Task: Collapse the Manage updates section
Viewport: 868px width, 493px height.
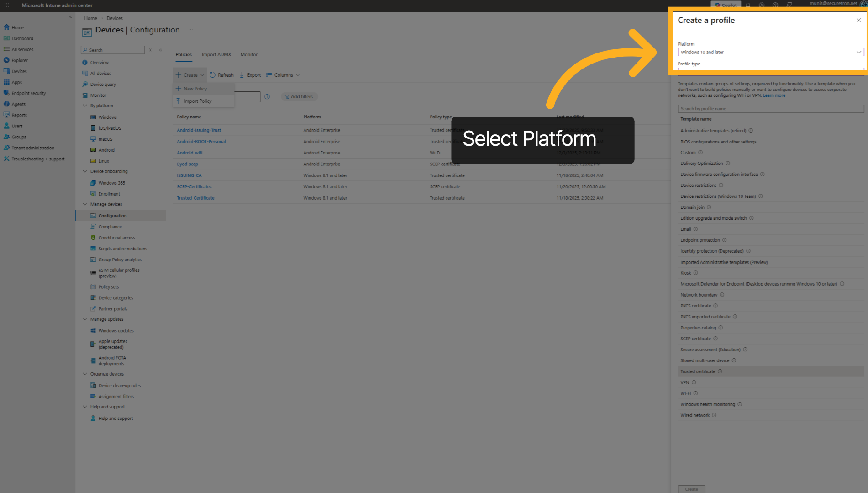Action: [85, 319]
